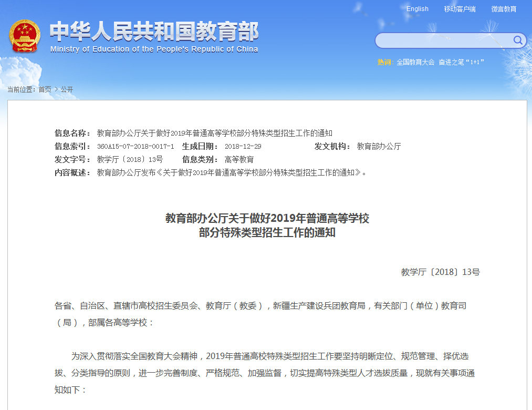Switch to the English version
The height and width of the screenshot is (410, 532).
(418, 9)
